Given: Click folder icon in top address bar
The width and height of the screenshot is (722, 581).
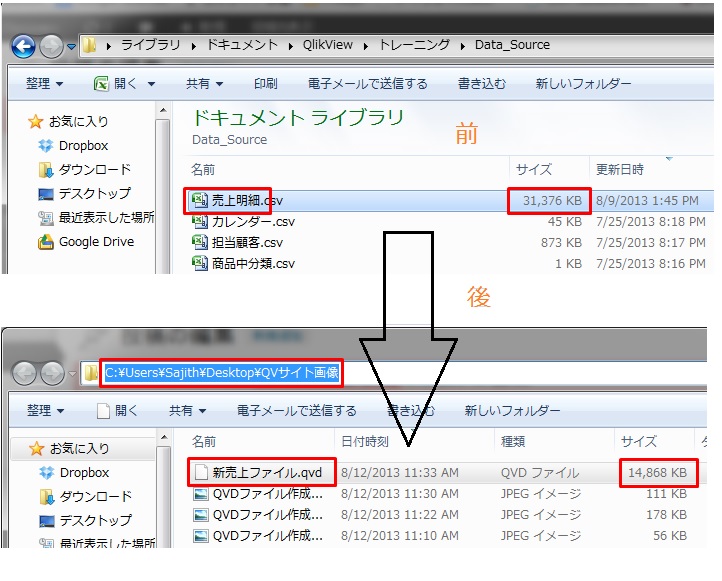Looking at the screenshot, I should click(x=89, y=45).
